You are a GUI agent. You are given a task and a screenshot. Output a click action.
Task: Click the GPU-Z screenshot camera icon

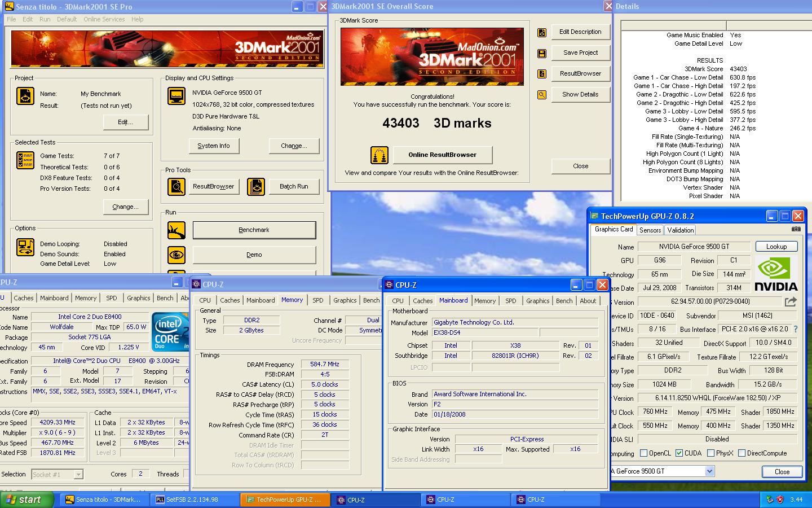796,229
